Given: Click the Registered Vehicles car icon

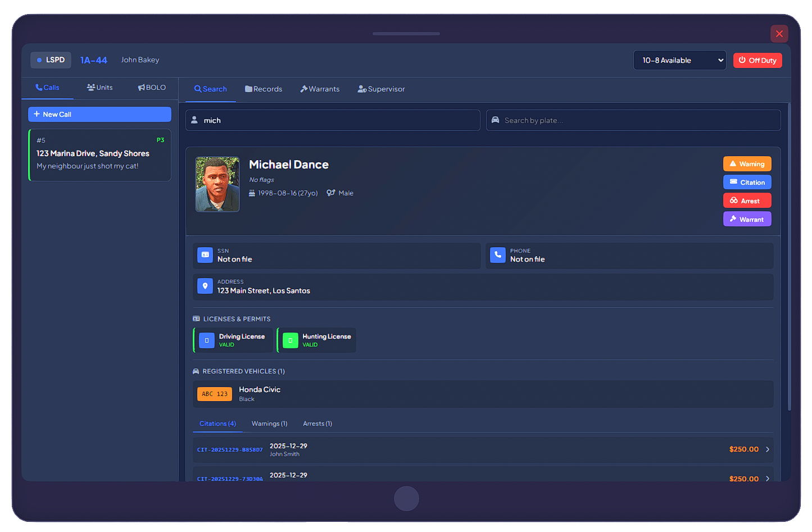Looking at the screenshot, I should pos(196,371).
